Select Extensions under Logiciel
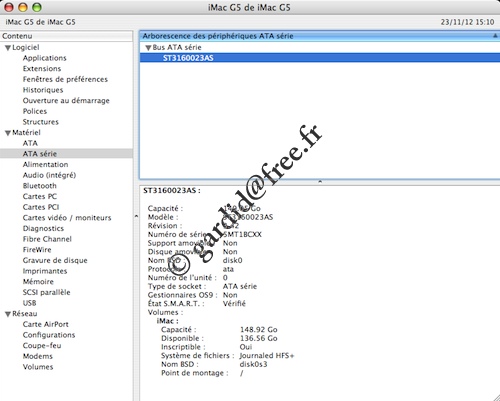This screenshot has height=401, width=500. [42, 69]
